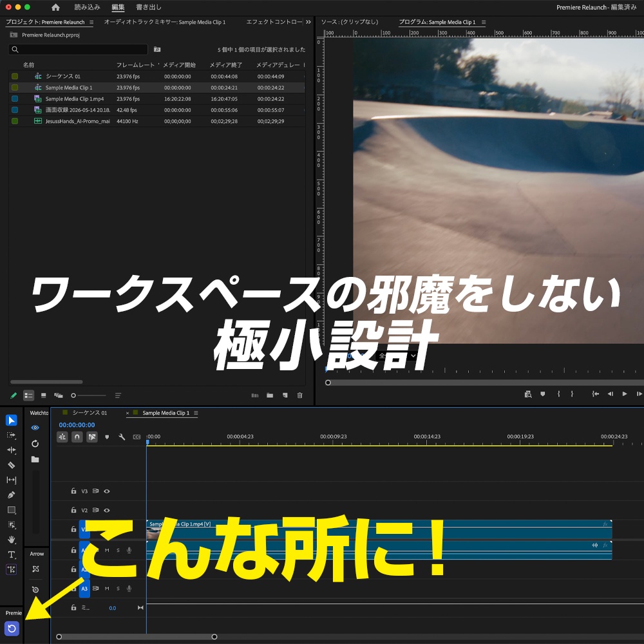
Task: Open the macOS home icon in the top bar
Action: (x=55, y=7)
